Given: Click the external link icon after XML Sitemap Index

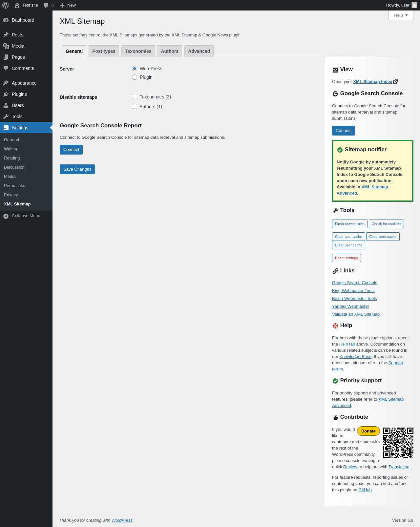Looking at the screenshot, I should (395, 82).
